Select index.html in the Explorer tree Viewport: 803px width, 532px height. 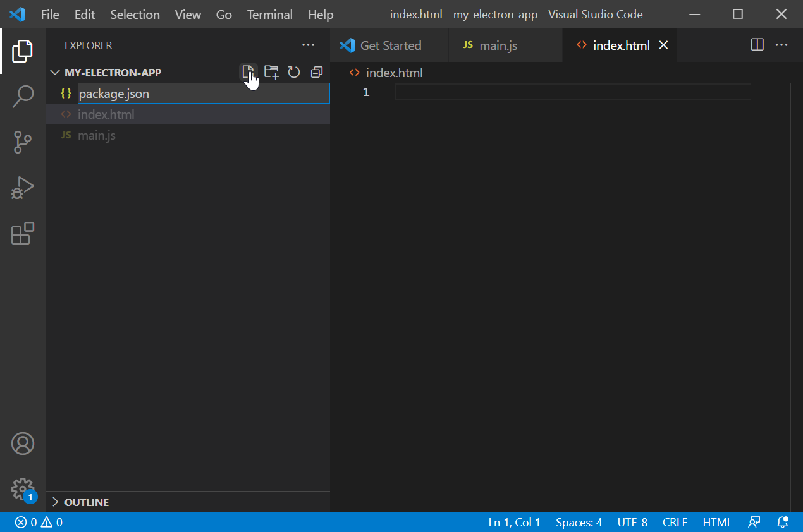coord(188,114)
